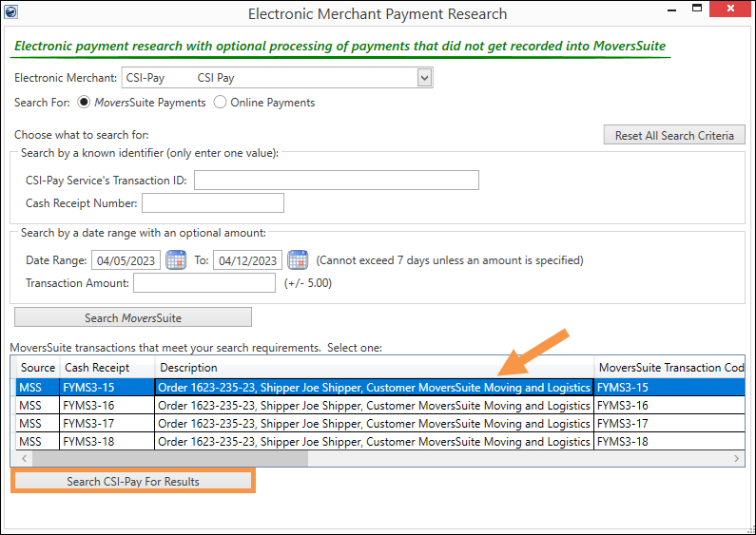Click Reset All Search Criteria button

[x=674, y=136]
